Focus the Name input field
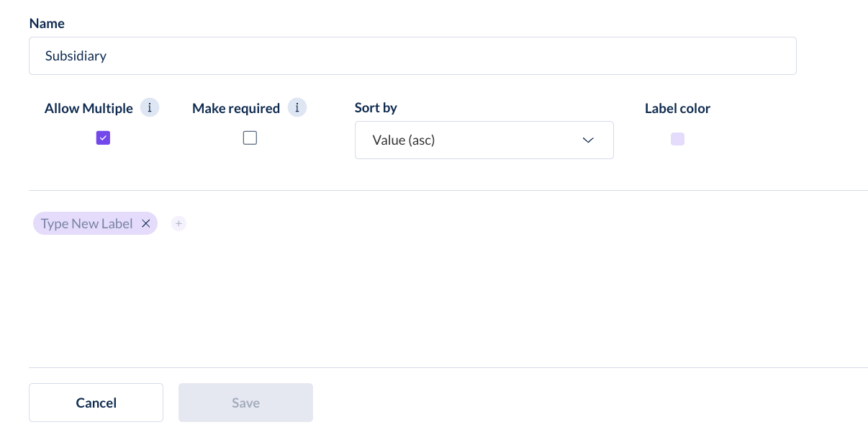This screenshot has width=868, height=435. pos(412,55)
